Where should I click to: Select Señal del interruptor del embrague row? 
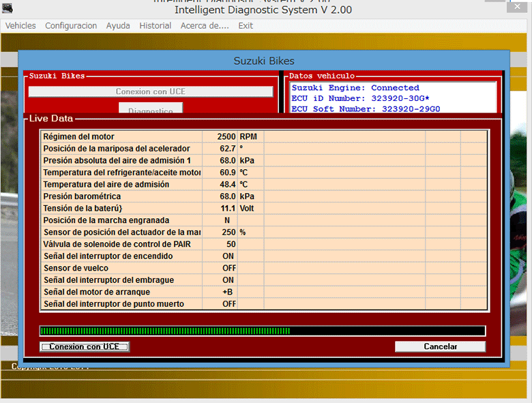(264, 280)
